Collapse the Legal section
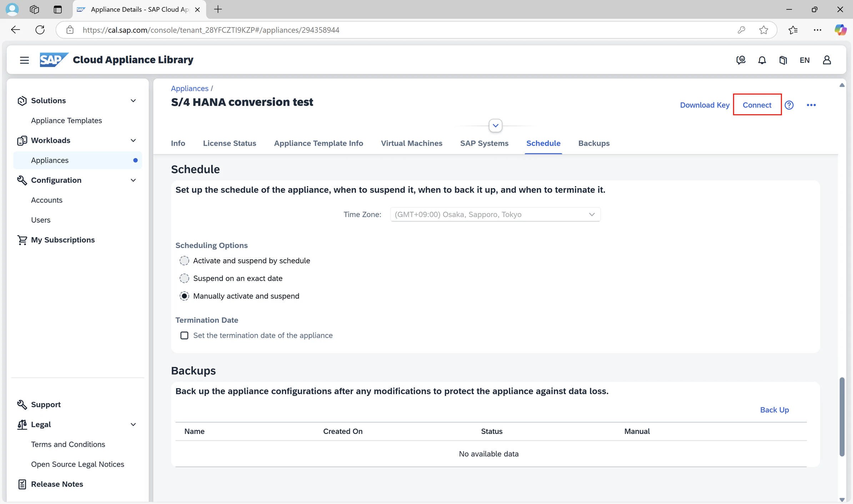The width and height of the screenshot is (853, 504). click(x=133, y=424)
